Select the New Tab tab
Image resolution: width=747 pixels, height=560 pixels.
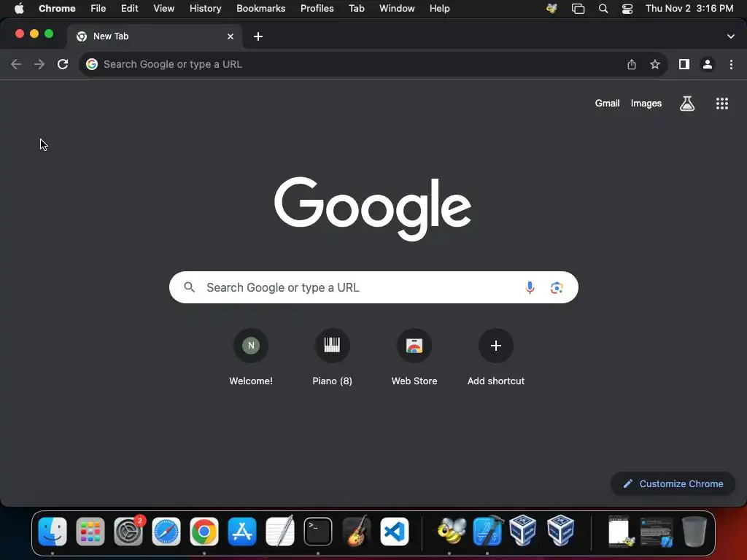[x=155, y=36]
